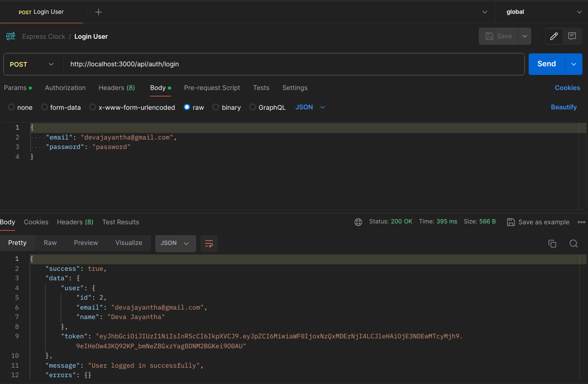Open response options via three-dot icon

tap(582, 222)
